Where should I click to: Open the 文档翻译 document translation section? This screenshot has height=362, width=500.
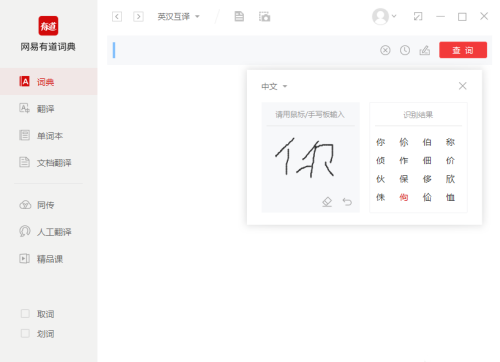coord(49,163)
